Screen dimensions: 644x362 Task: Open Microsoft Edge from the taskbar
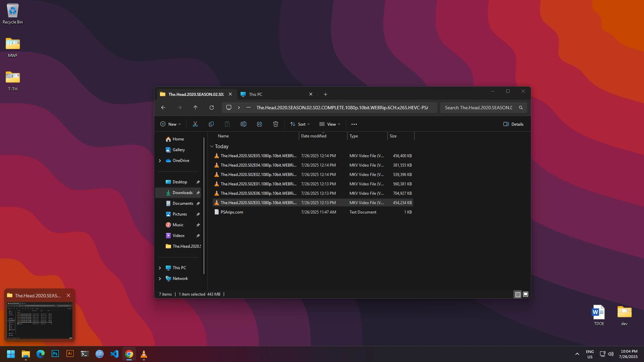coord(41,354)
